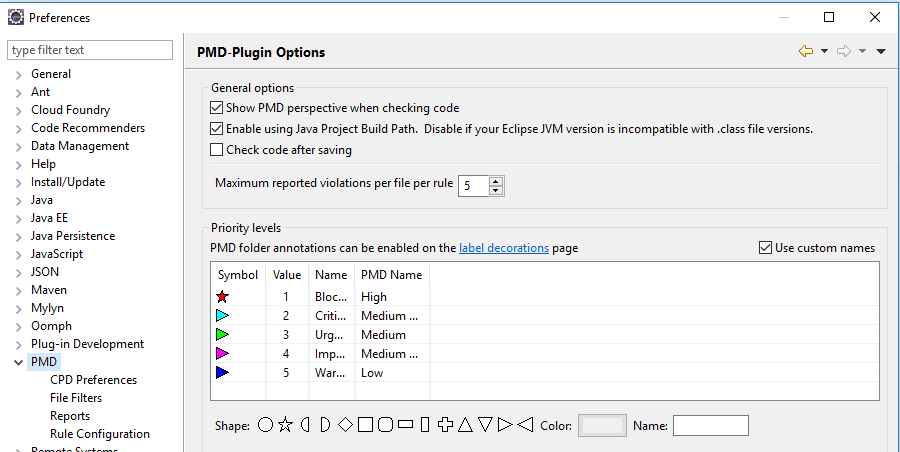This screenshot has width=900, height=452.
Task: Open the priority Color picker swatch
Action: [603, 425]
